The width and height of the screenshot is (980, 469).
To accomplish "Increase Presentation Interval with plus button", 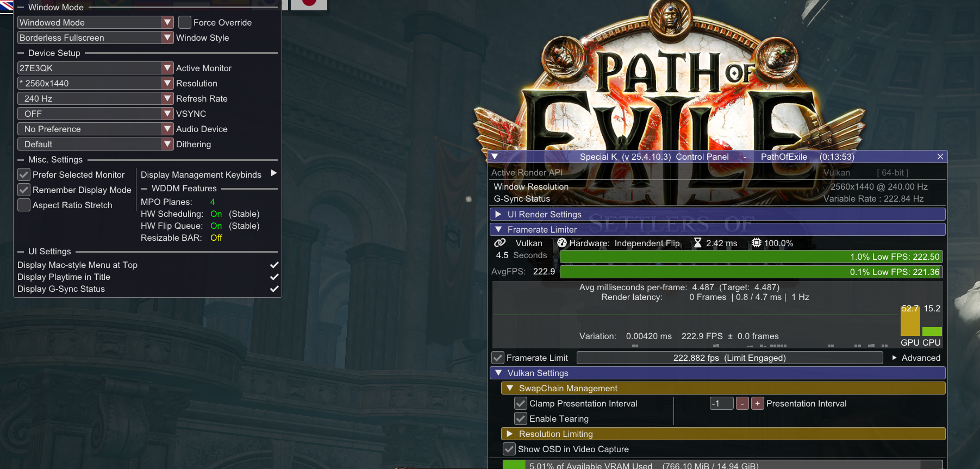I will tap(758, 403).
